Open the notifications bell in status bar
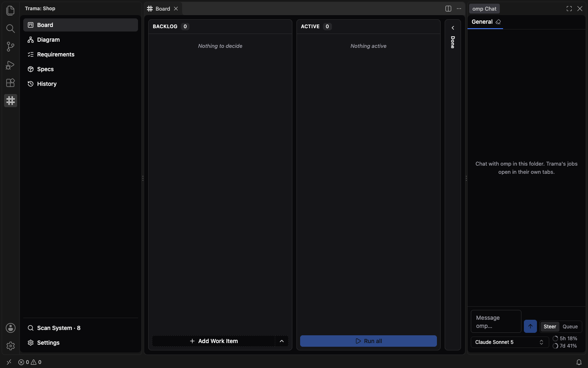Screen dimensions: 588x368 pyautogui.click(x=579, y=362)
